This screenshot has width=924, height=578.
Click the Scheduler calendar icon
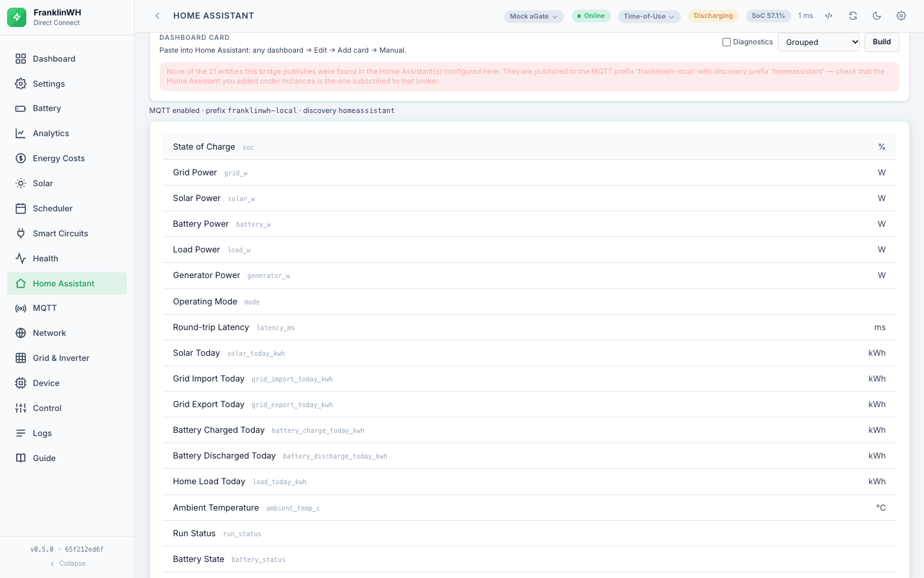(21, 209)
